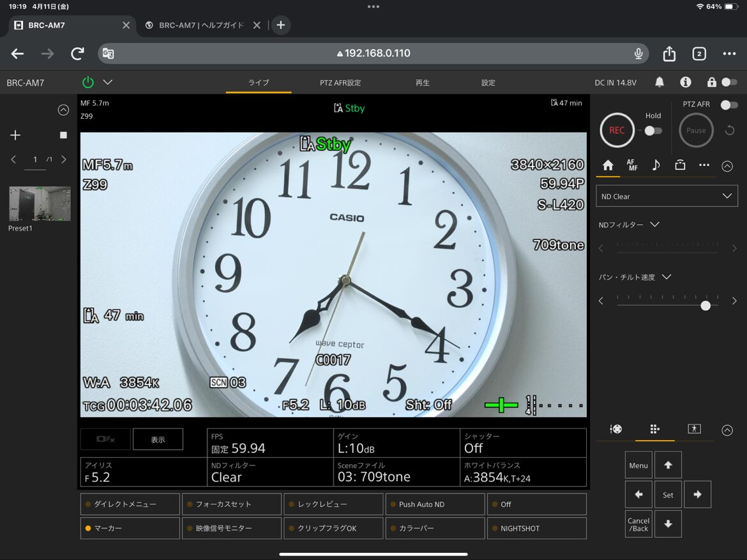This screenshot has width=747, height=560.
Task: Open the information icon
Action: coord(685,82)
